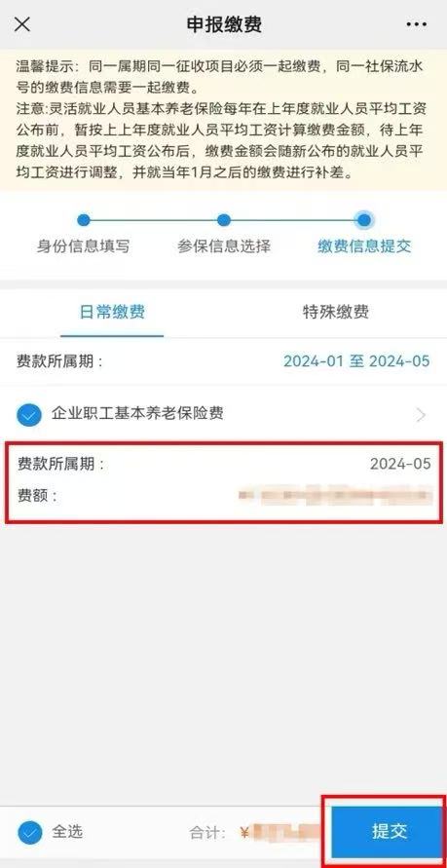Tap the 参保信息选择 step label
Image resolution: width=447 pixels, height=868 pixels.
pyautogui.click(x=224, y=246)
